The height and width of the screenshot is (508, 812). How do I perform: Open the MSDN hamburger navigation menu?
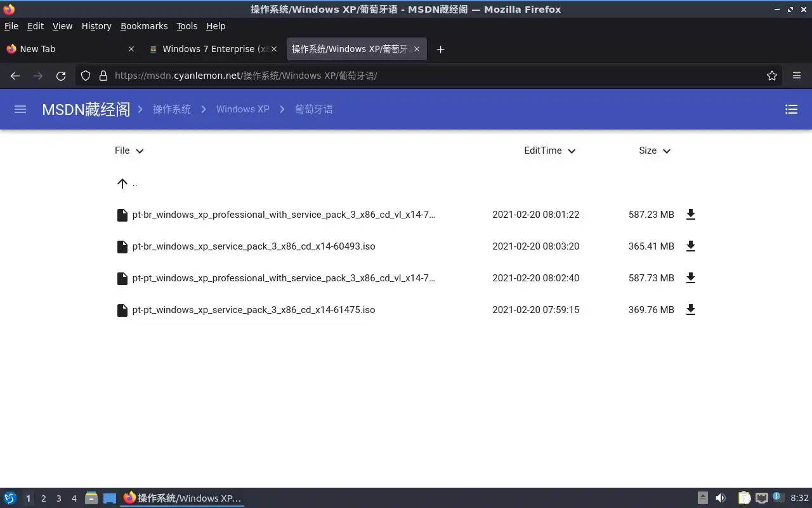pos(20,109)
